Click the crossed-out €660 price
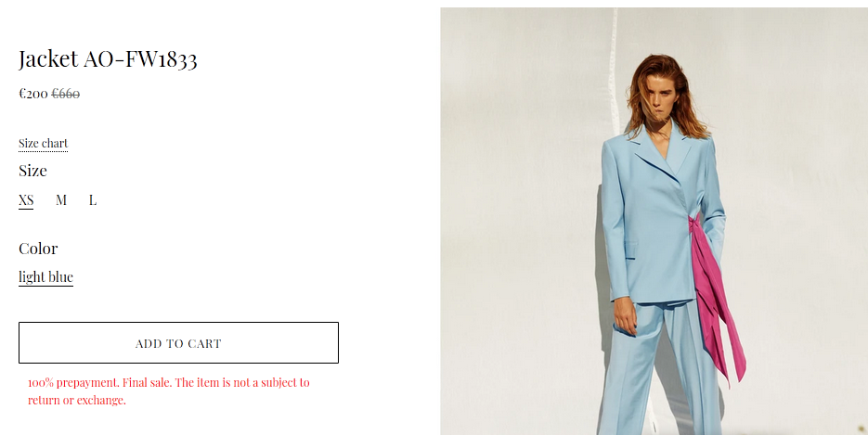 pyautogui.click(x=66, y=94)
